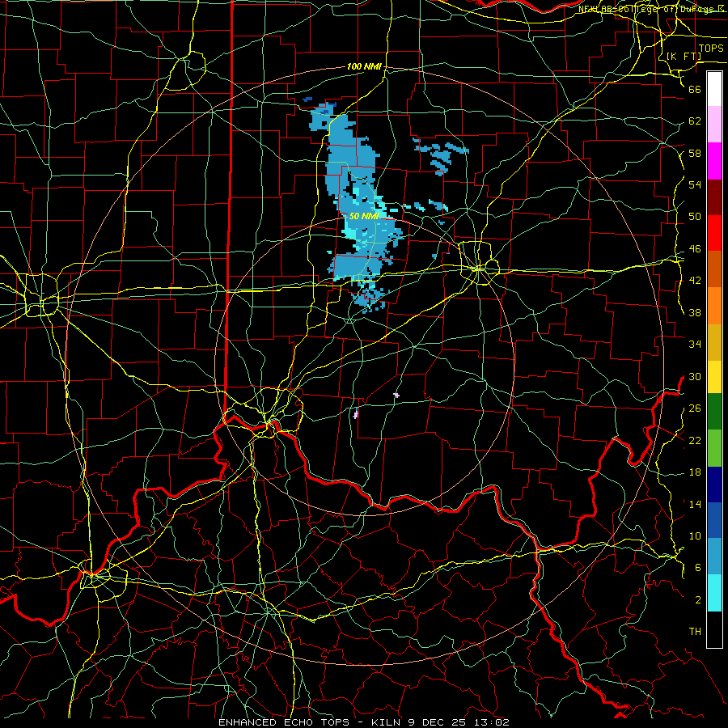Click the TH threshold label
The image size is (728, 728).
pos(695,632)
